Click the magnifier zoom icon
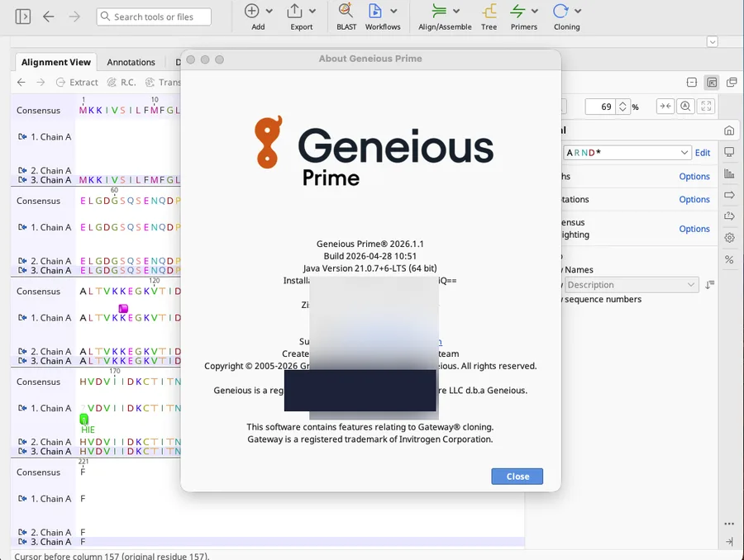The image size is (744, 560). [x=685, y=107]
